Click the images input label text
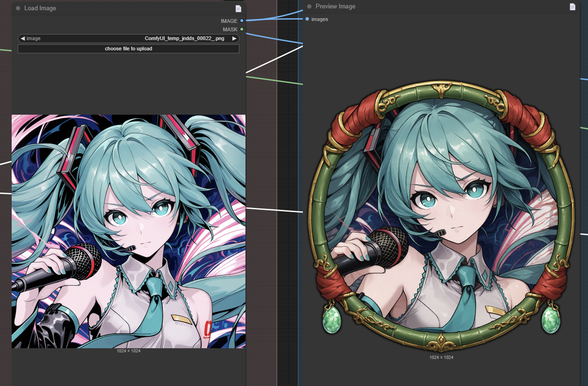Viewport: 588px width, 386px height. [320, 19]
